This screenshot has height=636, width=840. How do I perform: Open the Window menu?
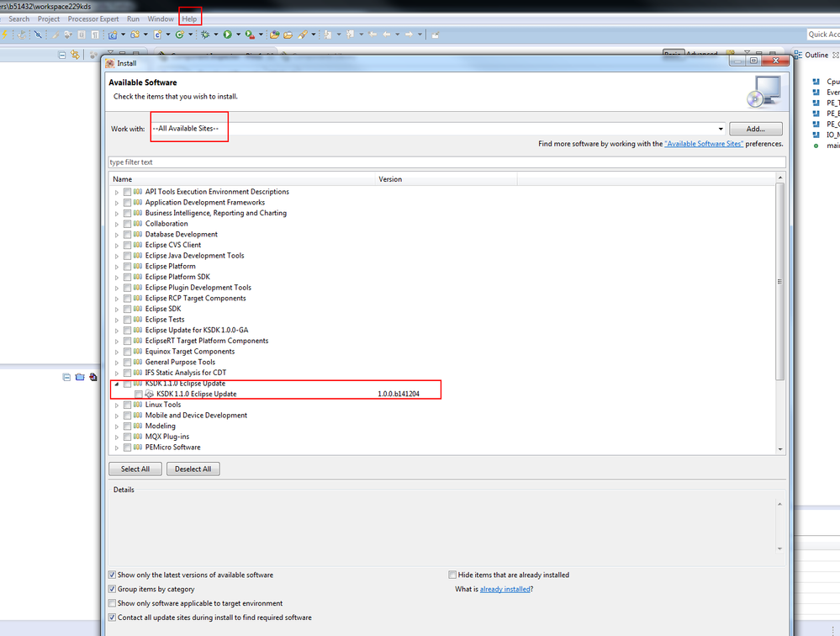[x=161, y=19]
